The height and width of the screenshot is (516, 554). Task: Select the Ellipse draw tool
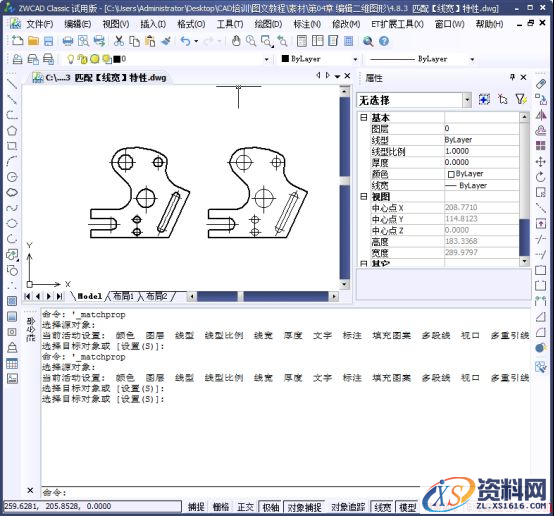12,223
